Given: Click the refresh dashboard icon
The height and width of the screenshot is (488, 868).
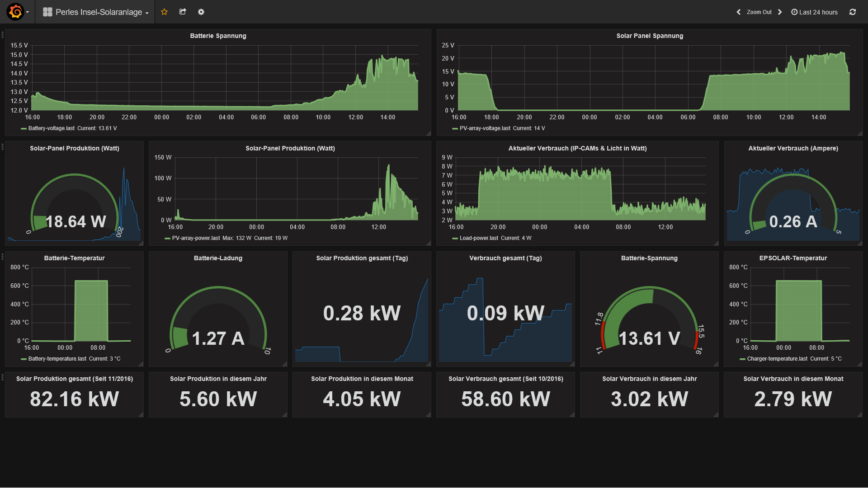Looking at the screenshot, I should click(853, 12).
